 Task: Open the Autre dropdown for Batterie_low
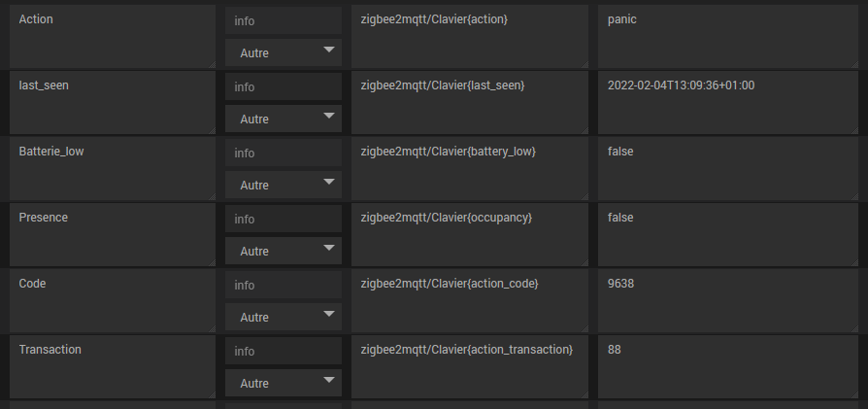pyautogui.click(x=284, y=185)
